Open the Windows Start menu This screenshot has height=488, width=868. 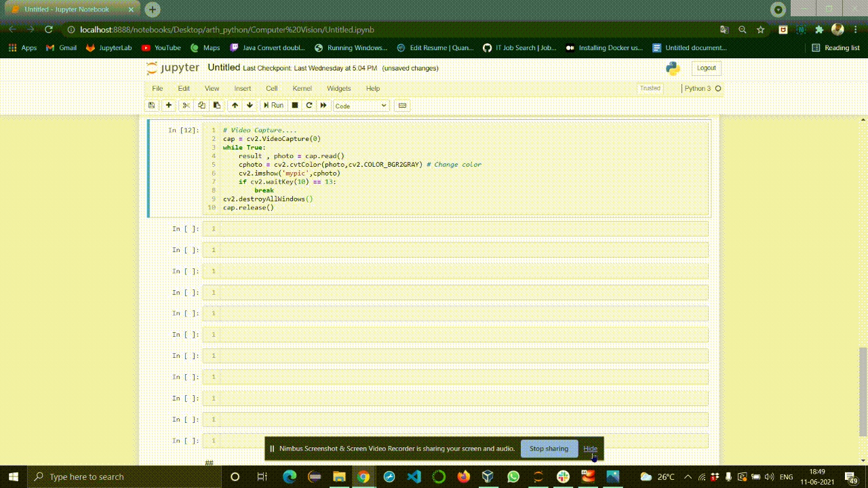pos(14,476)
